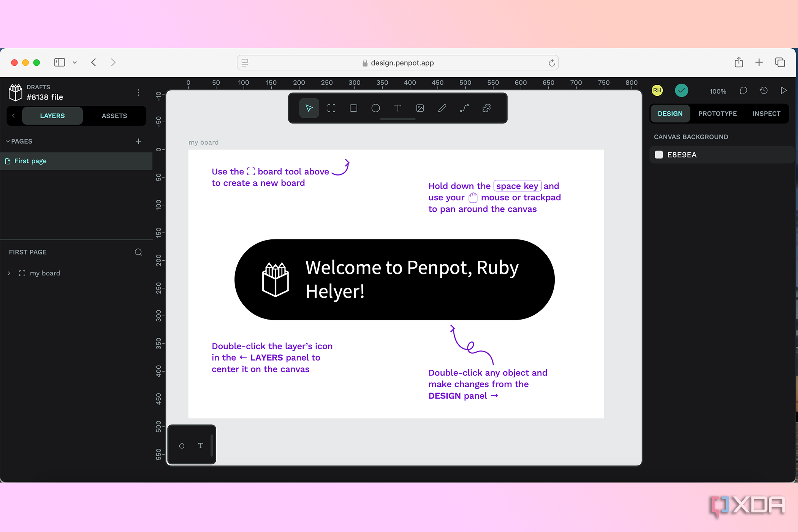Select the 'Use the board tool above' text
798x532 pixels.
(271, 177)
